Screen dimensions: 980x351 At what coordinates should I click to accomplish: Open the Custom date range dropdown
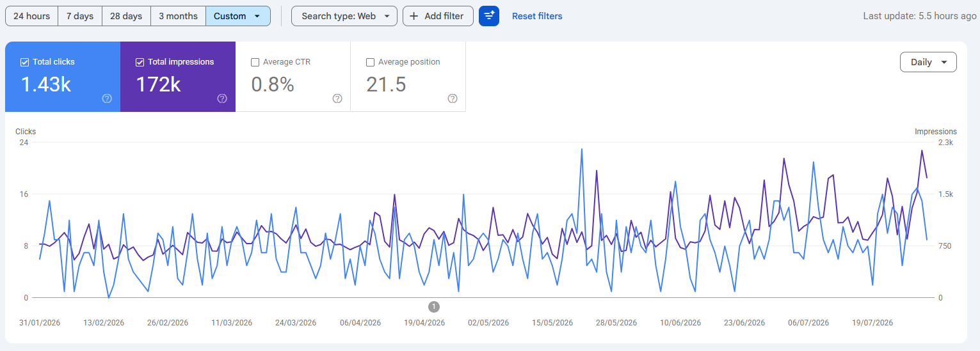237,16
